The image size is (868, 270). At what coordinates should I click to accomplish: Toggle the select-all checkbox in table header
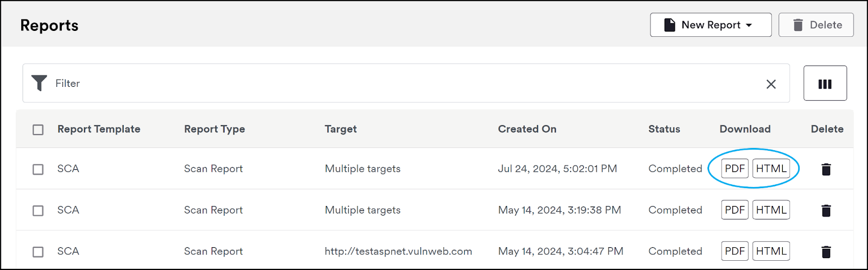click(x=38, y=130)
